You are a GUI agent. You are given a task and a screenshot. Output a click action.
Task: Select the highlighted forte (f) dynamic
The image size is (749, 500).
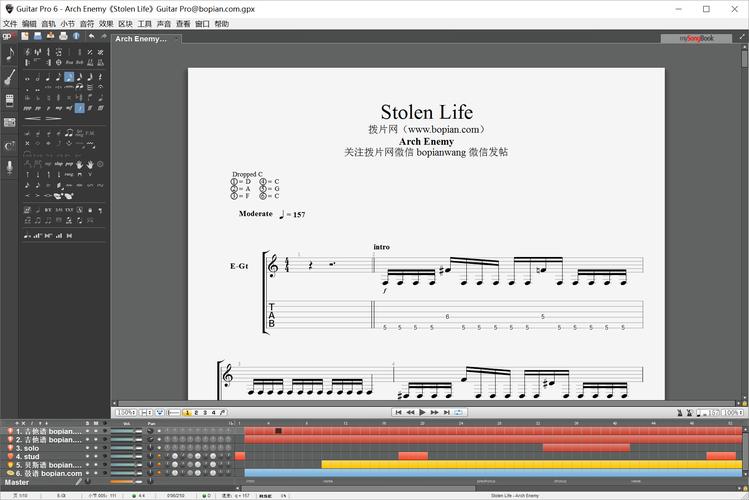point(80,108)
